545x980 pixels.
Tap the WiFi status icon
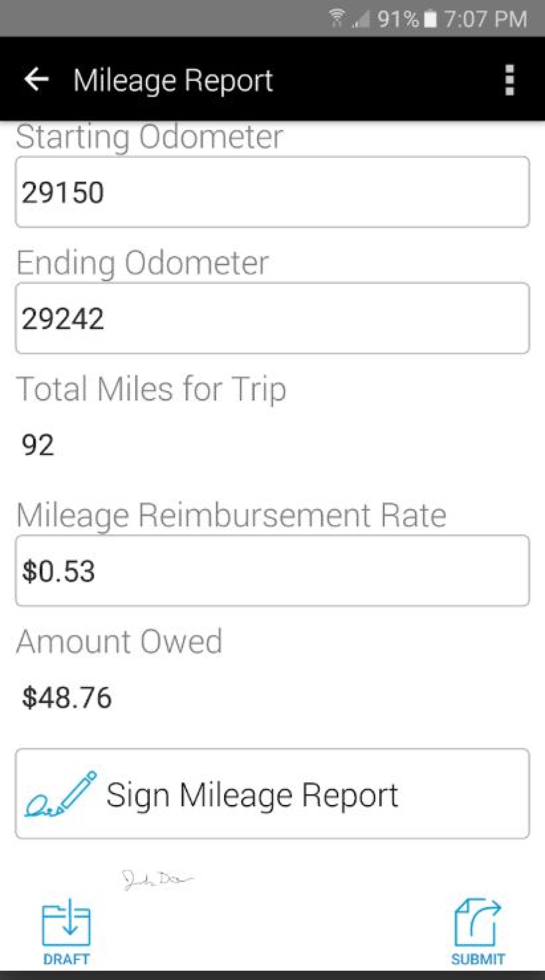click(x=337, y=19)
